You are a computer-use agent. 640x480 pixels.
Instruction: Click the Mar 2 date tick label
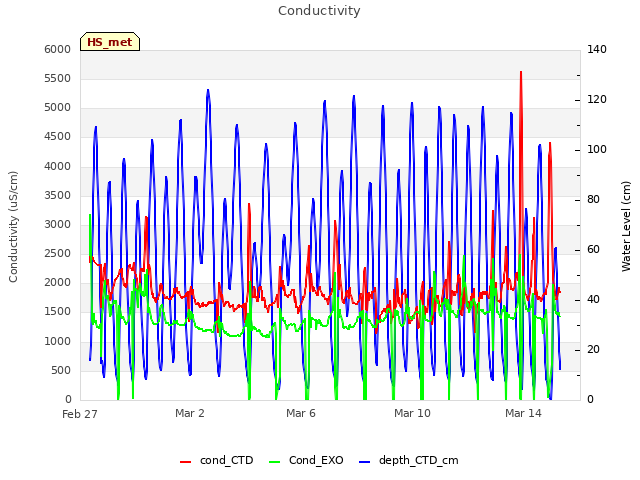190,413
